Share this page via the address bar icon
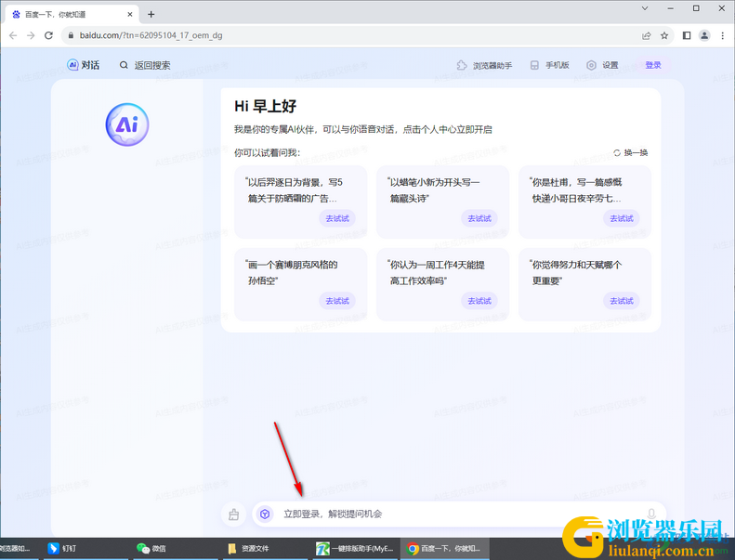 [x=647, y=35]
